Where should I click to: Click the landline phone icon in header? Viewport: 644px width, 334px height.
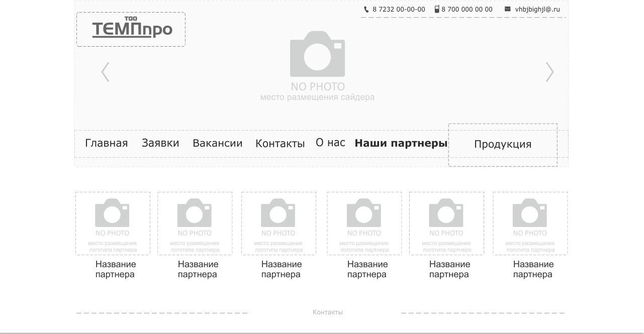[366, 9]
